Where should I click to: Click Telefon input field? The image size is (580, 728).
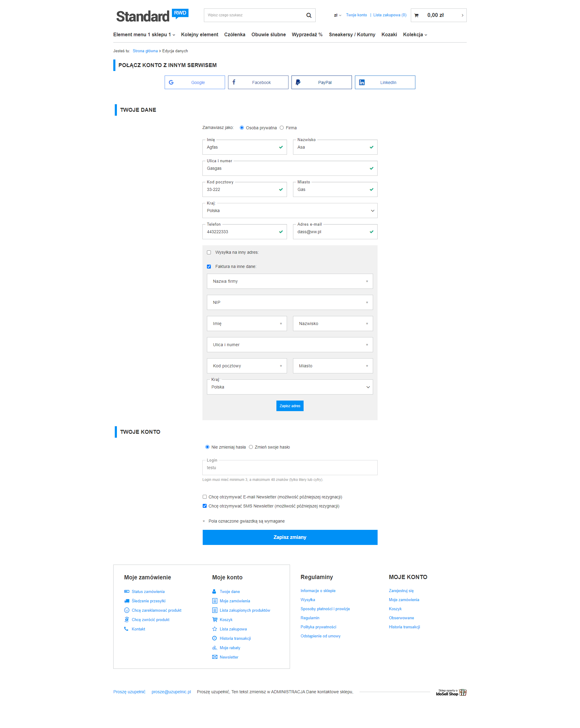point(244,232)
